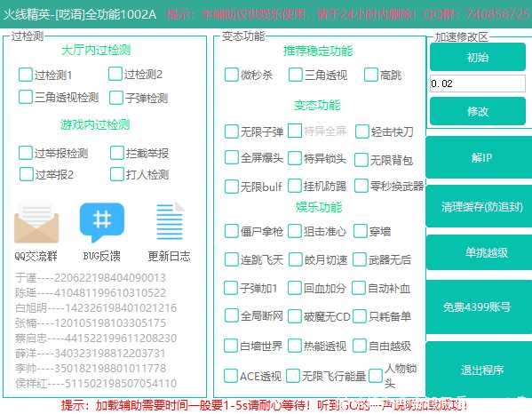The image size is (532, 414).
Task: Click the 推荐稳定功能 heading
Action: (x=318, y=51)
